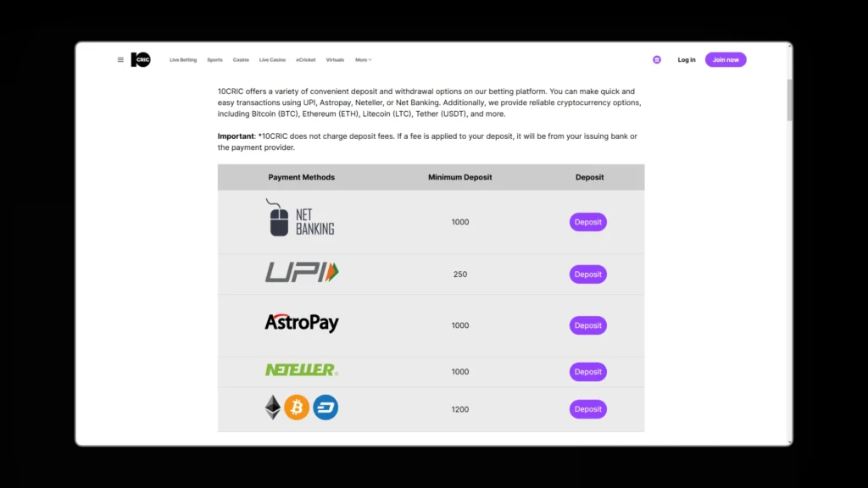Click the orange Bitcoin icon
The image size is (868, 488).
click(x=297, y=408)
